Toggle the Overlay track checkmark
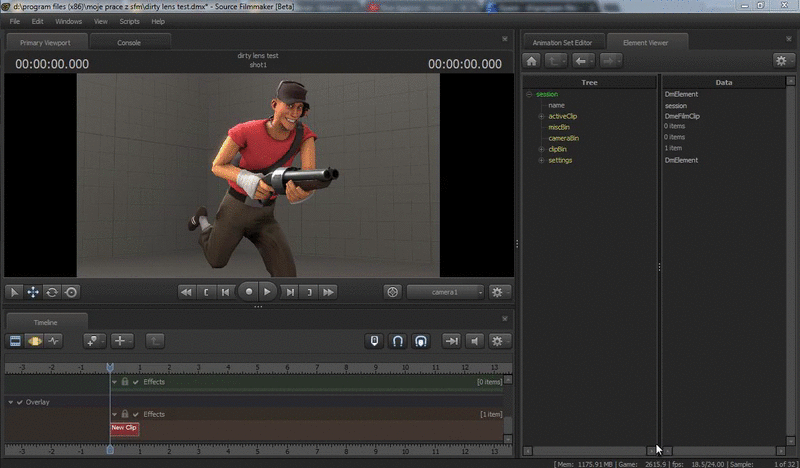Image resolution: width=800 pixels, height=468 pixels. pyautogui.click(x=19, y=402)
